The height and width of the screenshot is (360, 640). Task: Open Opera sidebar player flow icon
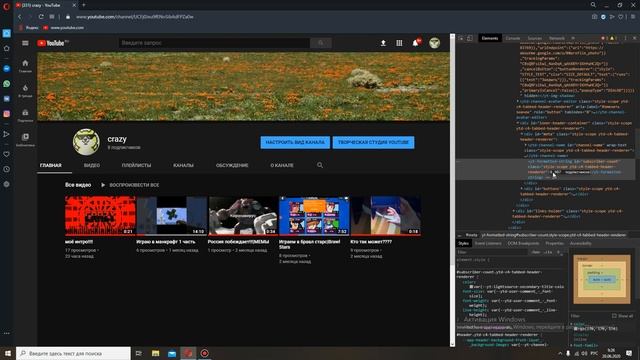point(7,134)
